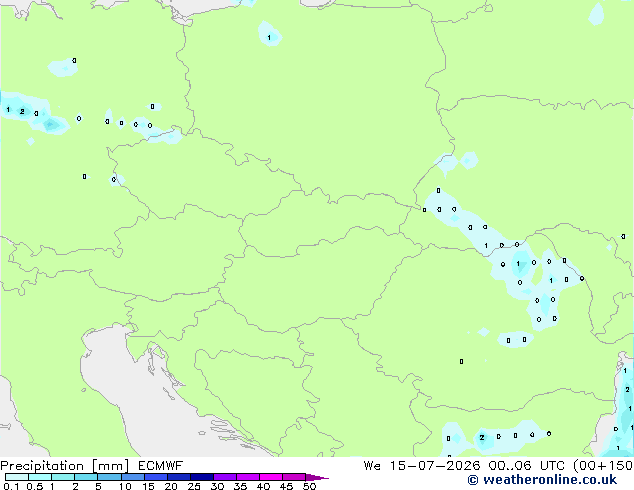Click the '45' legend scale label

coord(286,486)
